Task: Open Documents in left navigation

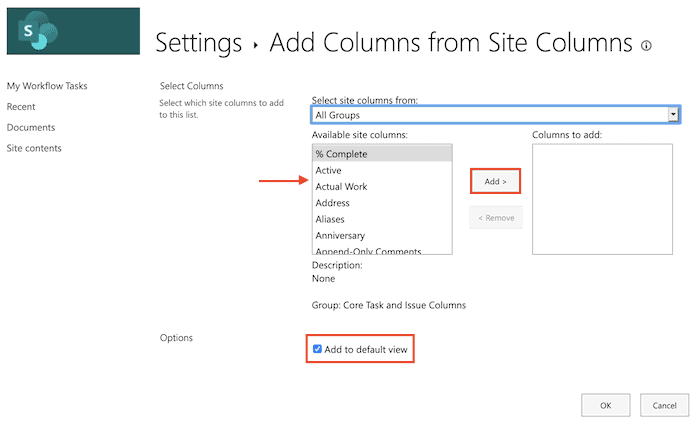Action: [x=31, y=127]
